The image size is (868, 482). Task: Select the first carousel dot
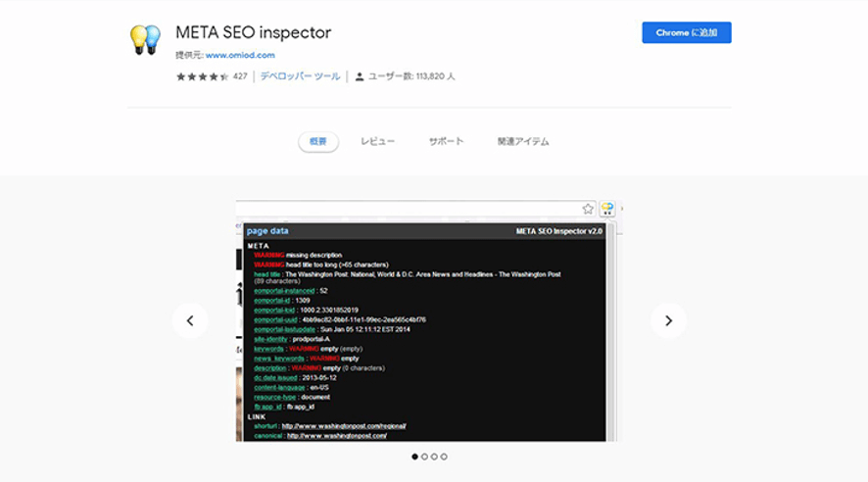(414, 457)
